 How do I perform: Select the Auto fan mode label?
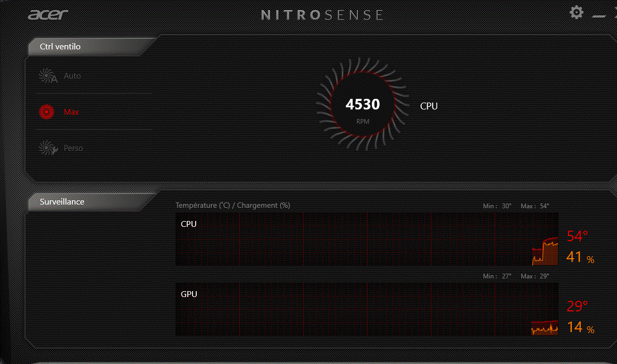(72, 76)
